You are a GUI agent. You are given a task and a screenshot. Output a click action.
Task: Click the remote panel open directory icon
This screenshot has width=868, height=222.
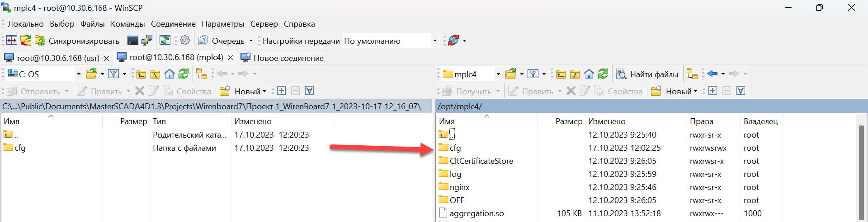pyautogui.click(x=511, y=74)
